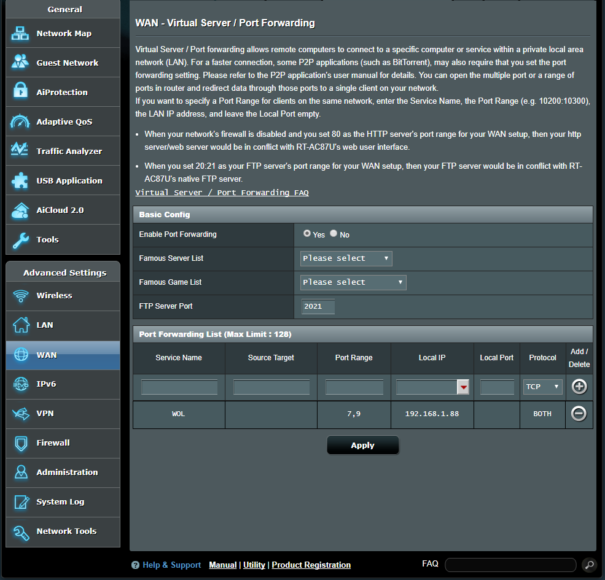Click the Network Tools magnifier-wrench icon

[21, 533]
